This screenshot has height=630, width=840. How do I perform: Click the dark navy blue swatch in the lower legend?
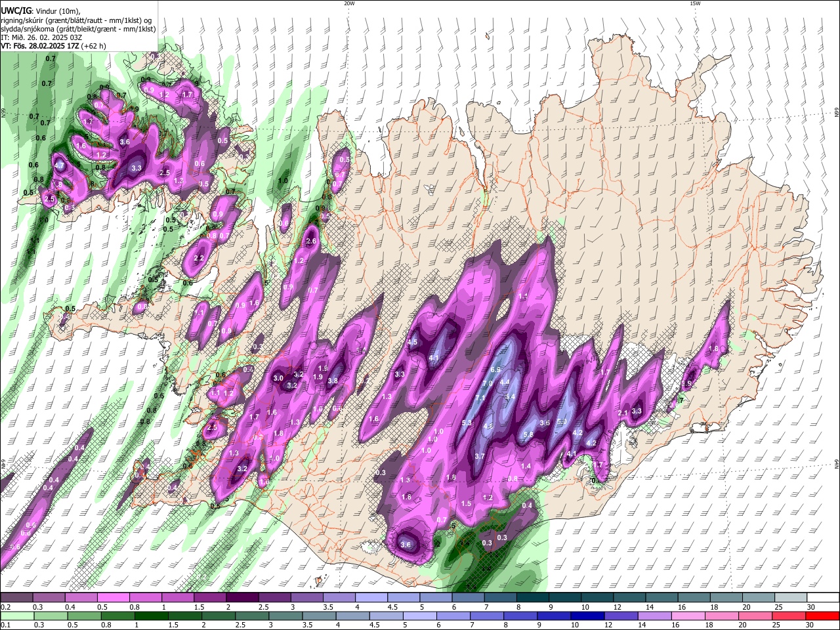[588, 616]
